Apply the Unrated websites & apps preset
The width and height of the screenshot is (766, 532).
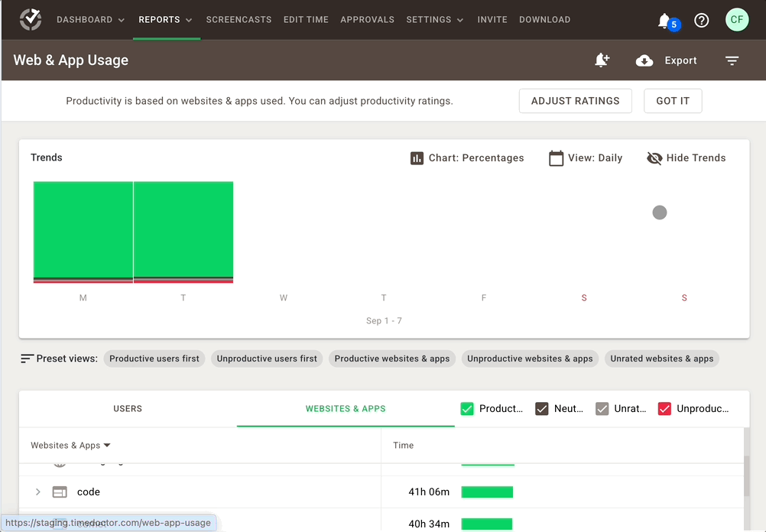tap(662, 358)
